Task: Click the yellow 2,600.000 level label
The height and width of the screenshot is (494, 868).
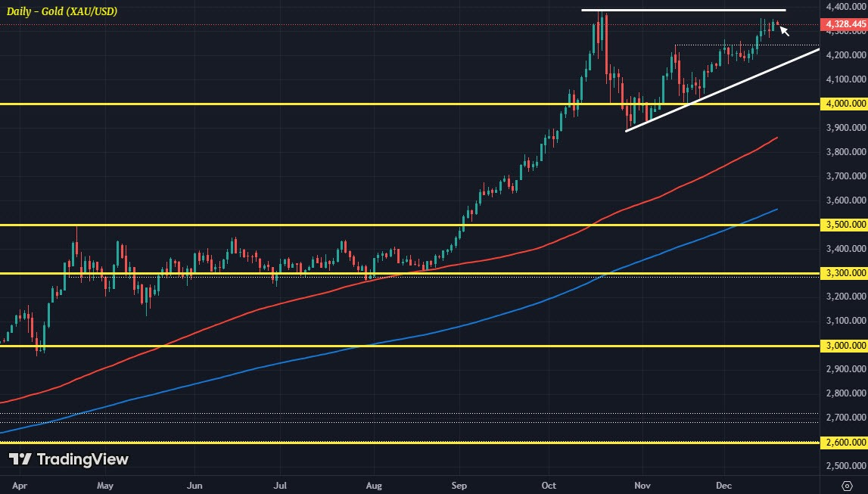Action: click(x=845, y=443)
